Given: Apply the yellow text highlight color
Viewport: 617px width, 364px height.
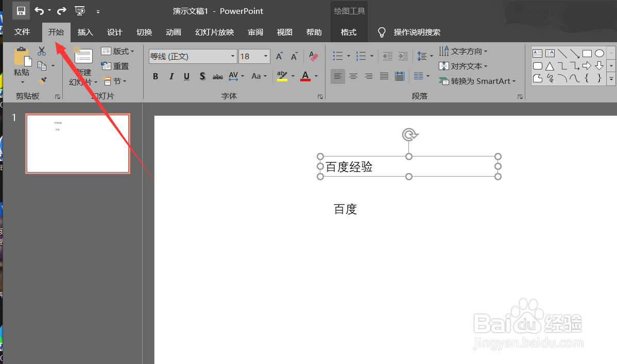Looking at the screenshot, I should 282,76.
